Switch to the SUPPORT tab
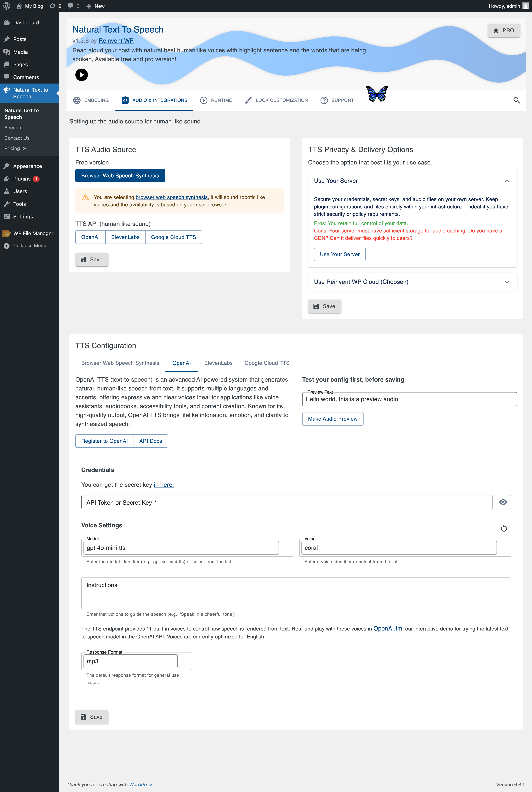This screenshot has width=532, height=792. [337, 100]
